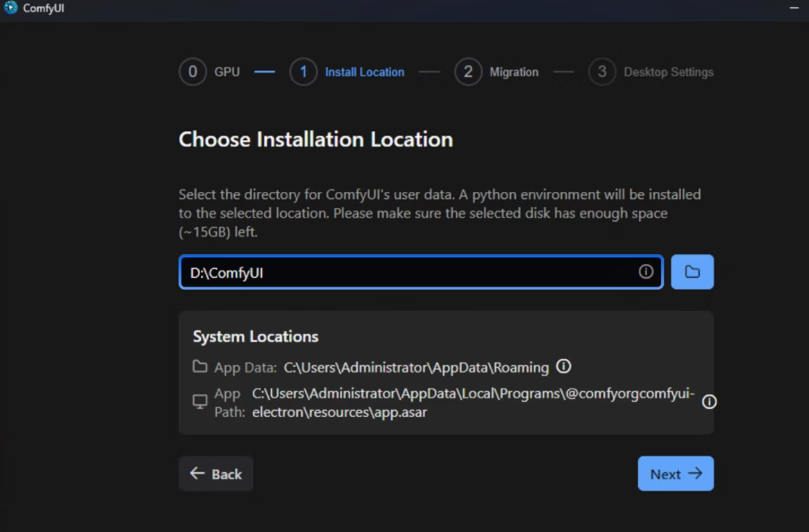Click the step number 2 circle

tap(468, 72)
